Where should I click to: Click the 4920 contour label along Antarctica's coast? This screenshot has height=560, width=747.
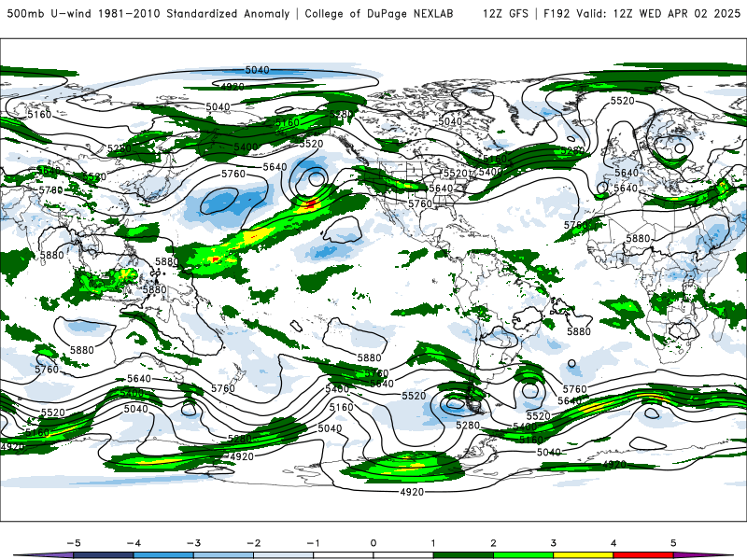point(412,492)
